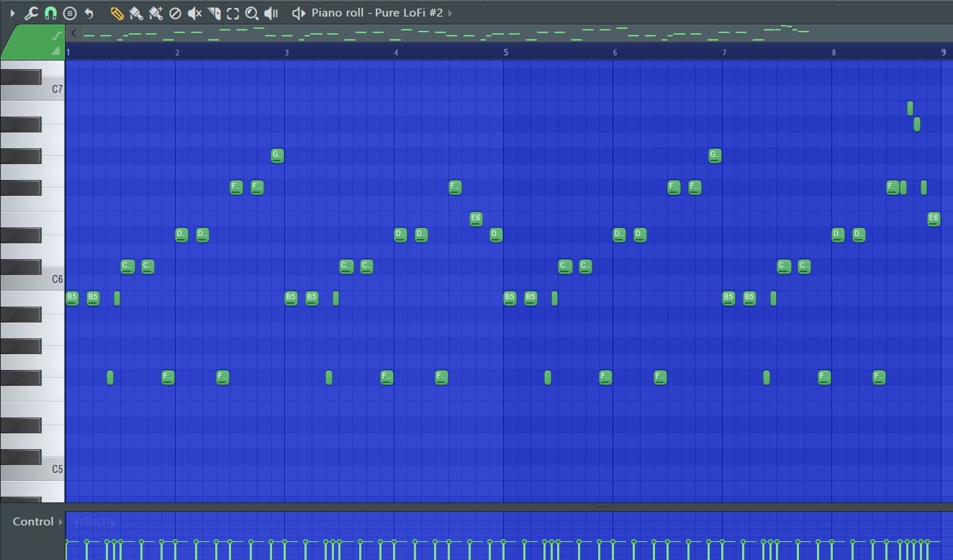Viewport: 953px width, 560px height.
Task: Jump to bar 5 on the timeline
Action: [x=505, y=52]
